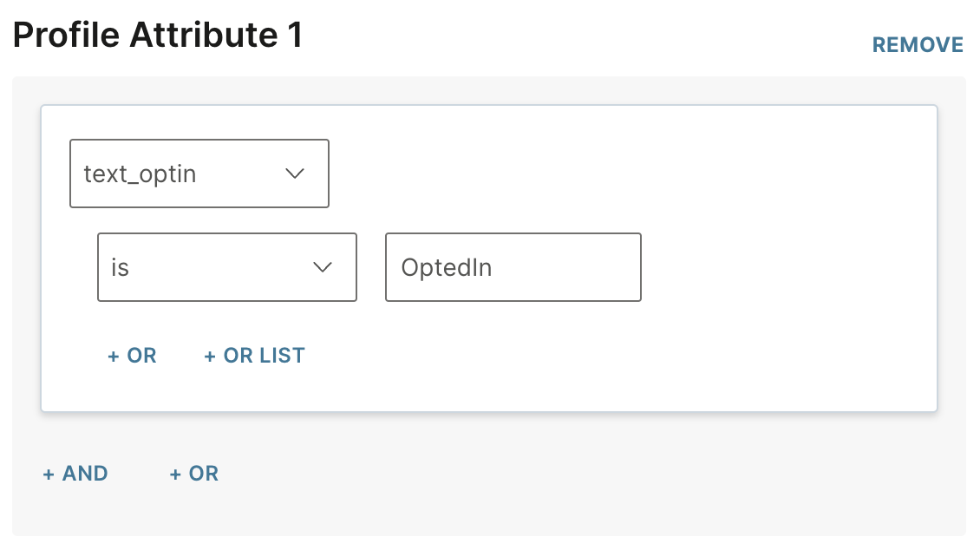Click the text_optin label text
Screen dimensions: 980x550
coord(140,174)
